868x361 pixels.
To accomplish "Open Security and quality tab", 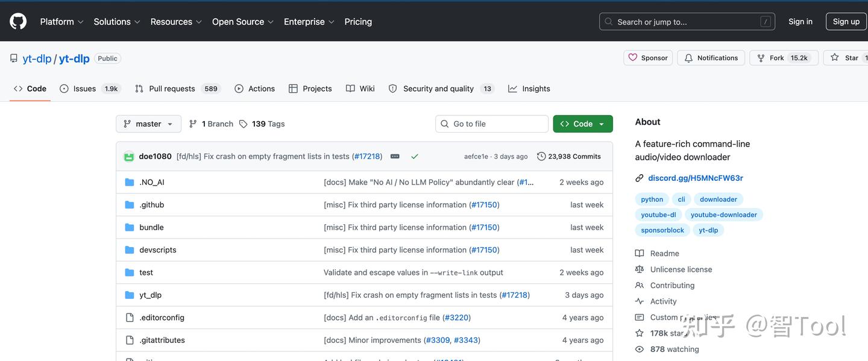I will pyautogui.click(x=441, y=89).
